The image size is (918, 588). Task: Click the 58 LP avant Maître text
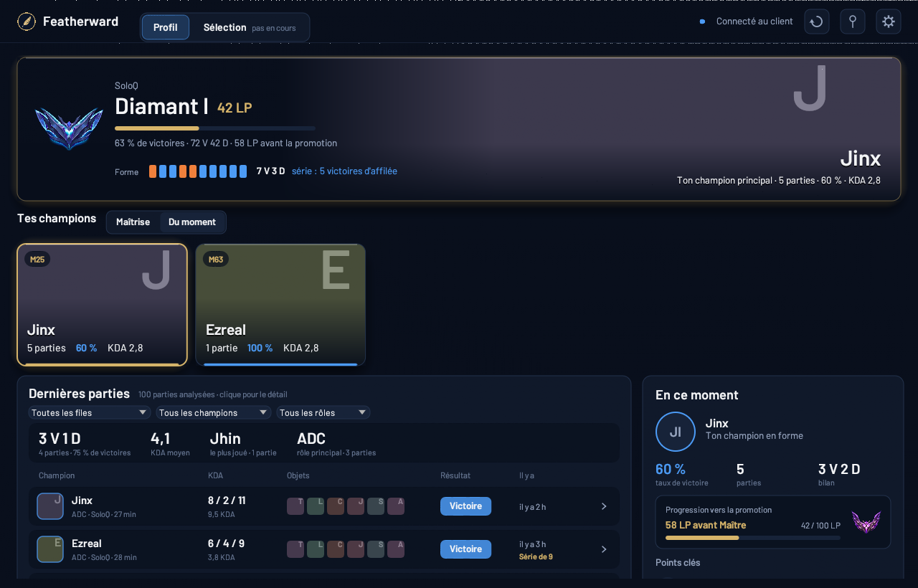[706, 525]
